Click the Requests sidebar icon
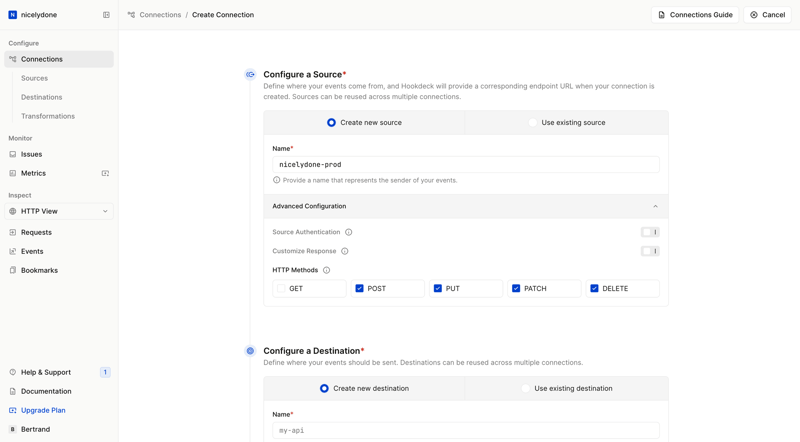 point(13,232)
